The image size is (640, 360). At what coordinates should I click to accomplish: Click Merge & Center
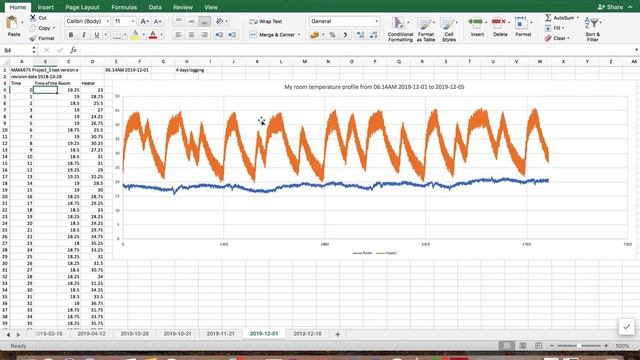pyautogui.click(x=272, y=35)
